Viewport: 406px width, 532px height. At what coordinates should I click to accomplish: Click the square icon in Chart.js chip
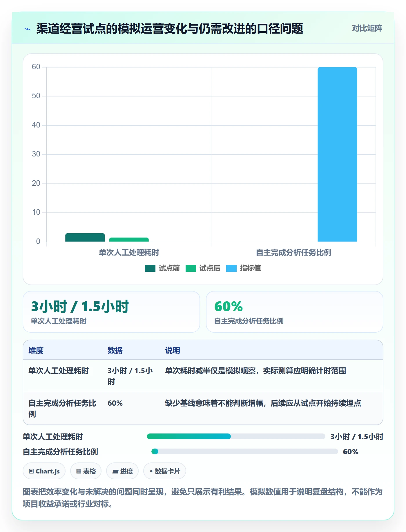pyautogui.click(x=31, y=471)
